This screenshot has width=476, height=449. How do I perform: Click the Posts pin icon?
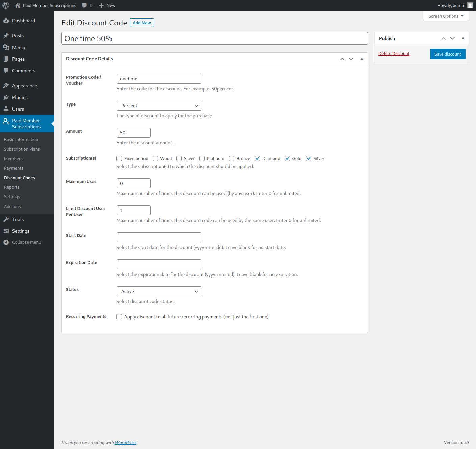click(x=6, y=36)
